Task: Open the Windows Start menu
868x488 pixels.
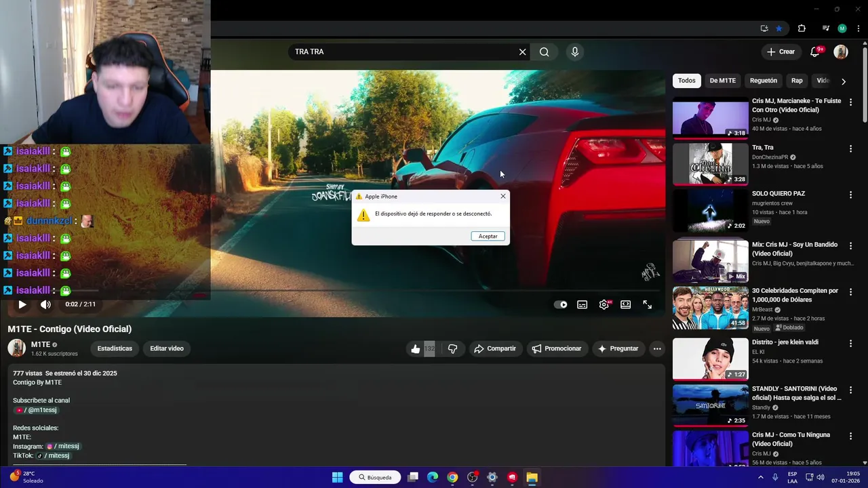Action: pos(337,477)
